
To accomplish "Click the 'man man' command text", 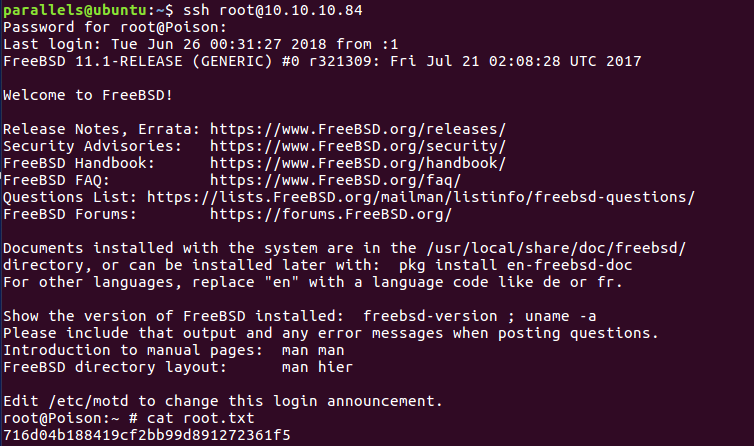I will [x=313, y=350].
